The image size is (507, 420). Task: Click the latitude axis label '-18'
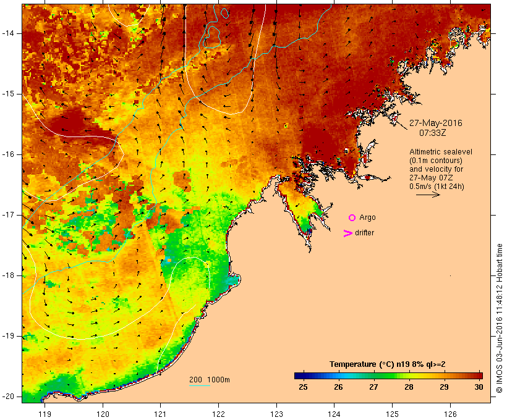[x=8, y=275]
